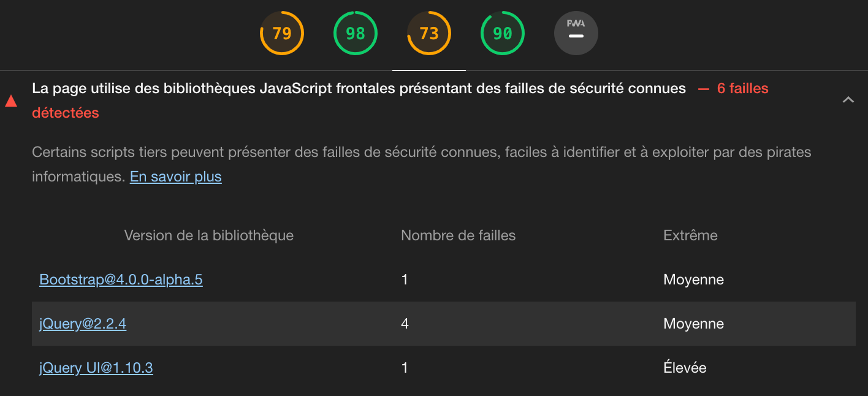Open the green 90 score gauge
Screen dimensions: 868x396
(x=503, y=33)
